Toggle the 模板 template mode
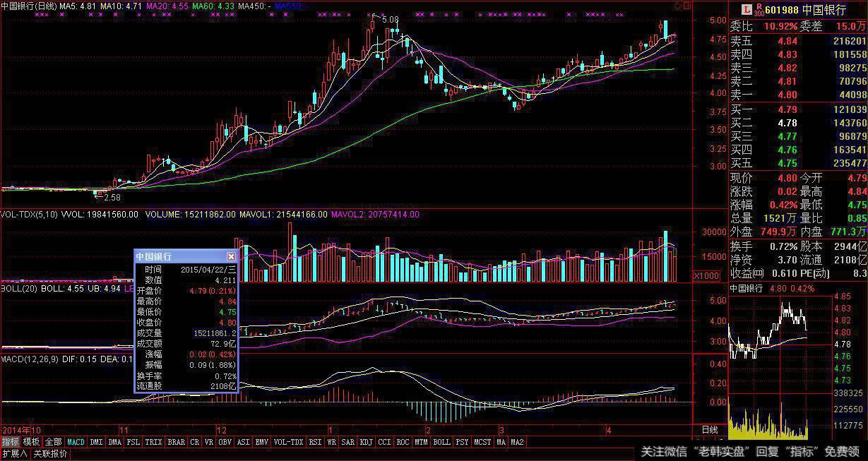Image resolution: width=868 pixels, height=461 pixels. (32, 442)
